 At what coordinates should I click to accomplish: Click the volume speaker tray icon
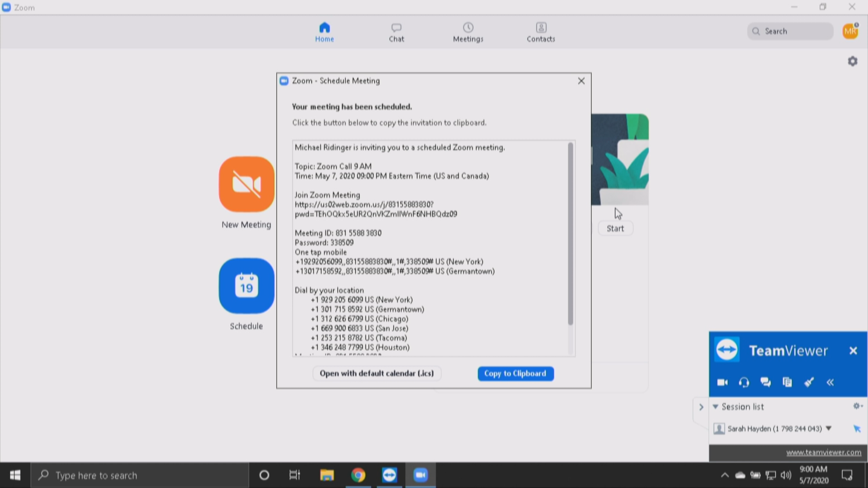pyautogui.click(x=786, y=475)
